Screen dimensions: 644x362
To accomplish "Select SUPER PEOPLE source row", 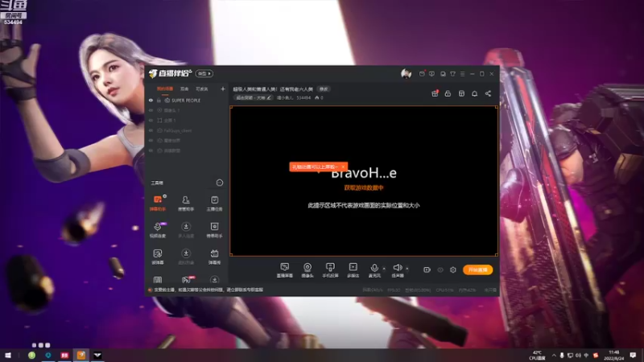I will (187, 100).
